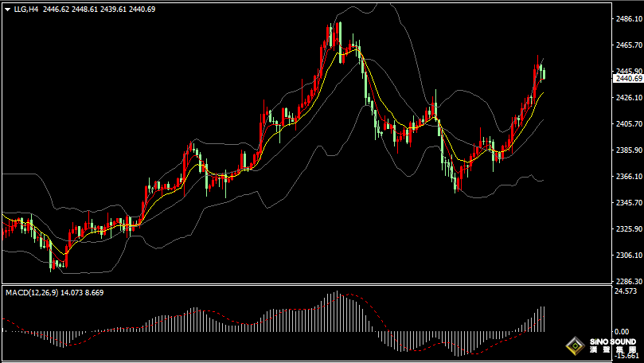Viewport: 644px width, 363px height.
Task: Click the 2366.10 price scale level
Action: point(628,177)
